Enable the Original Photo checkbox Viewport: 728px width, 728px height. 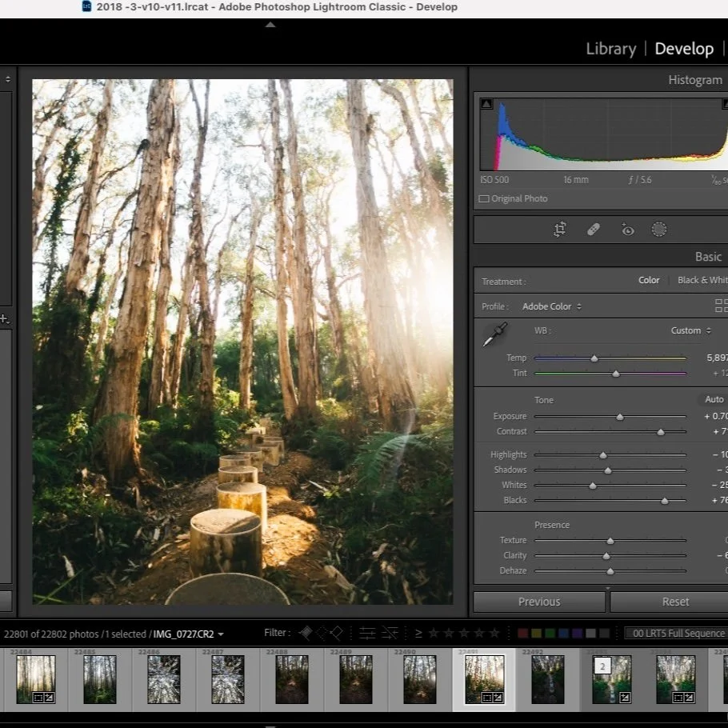(484, 198)
